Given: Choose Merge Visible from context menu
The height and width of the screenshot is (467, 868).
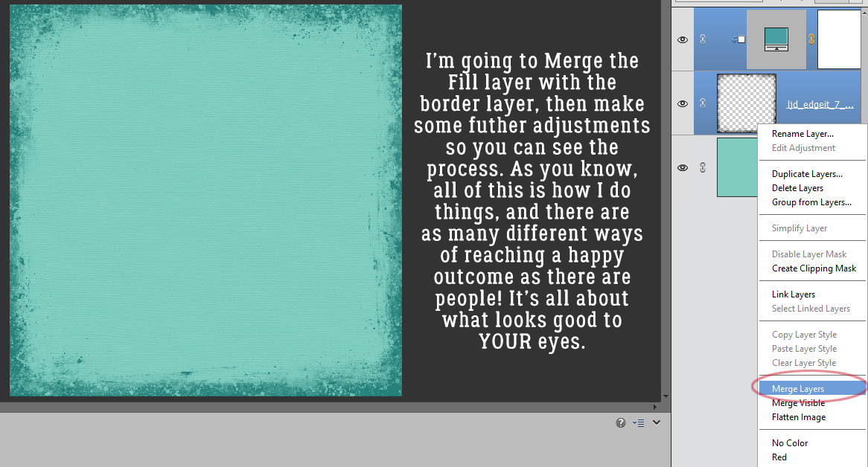Looking at the screenshot, I should pos(798,403).
